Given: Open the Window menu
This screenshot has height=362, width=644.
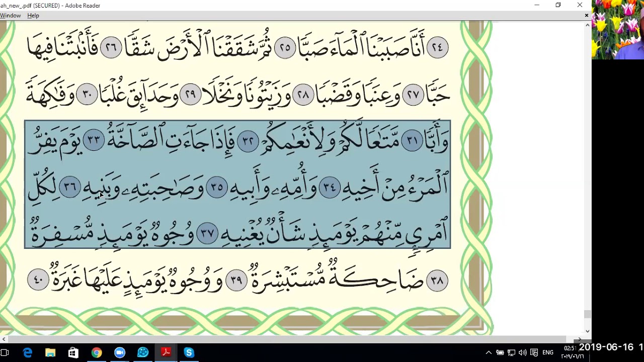Looking at the screenshot, I should point(10,16).
